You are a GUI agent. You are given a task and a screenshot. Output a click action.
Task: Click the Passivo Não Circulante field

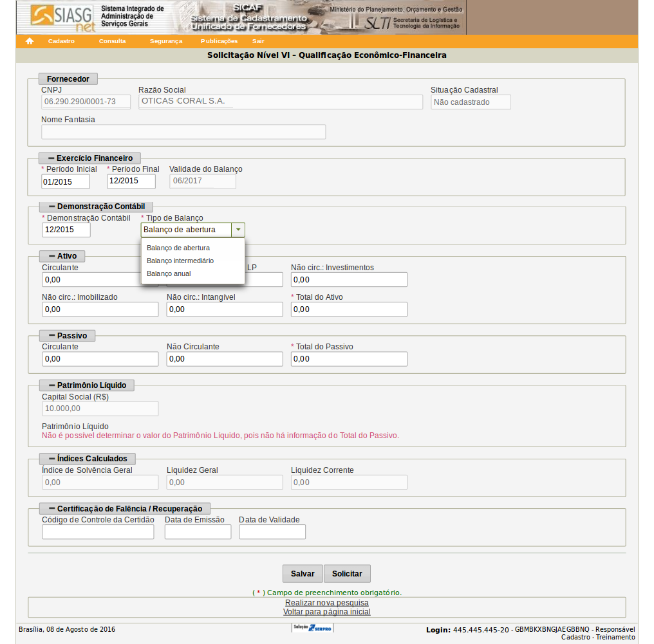point(225,359)
